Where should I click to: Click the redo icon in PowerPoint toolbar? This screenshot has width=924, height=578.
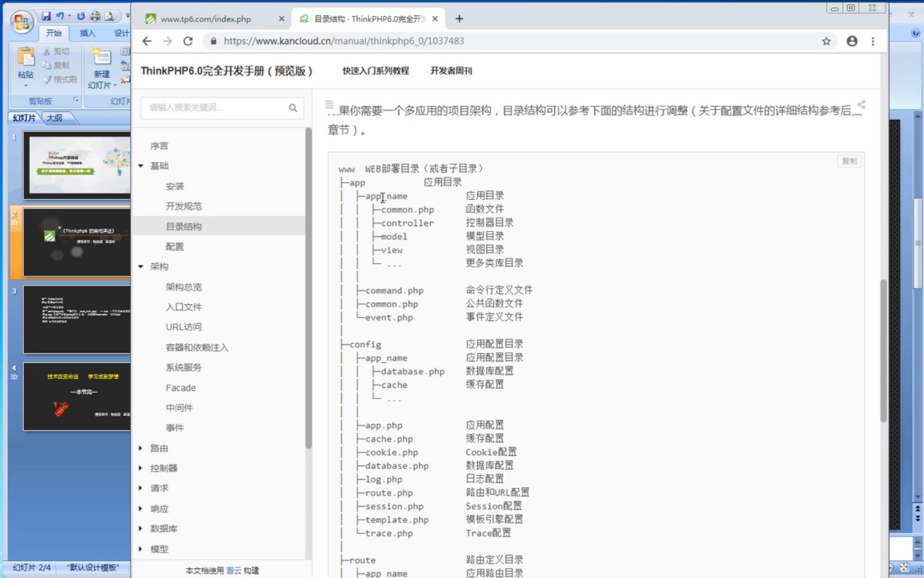81,16
